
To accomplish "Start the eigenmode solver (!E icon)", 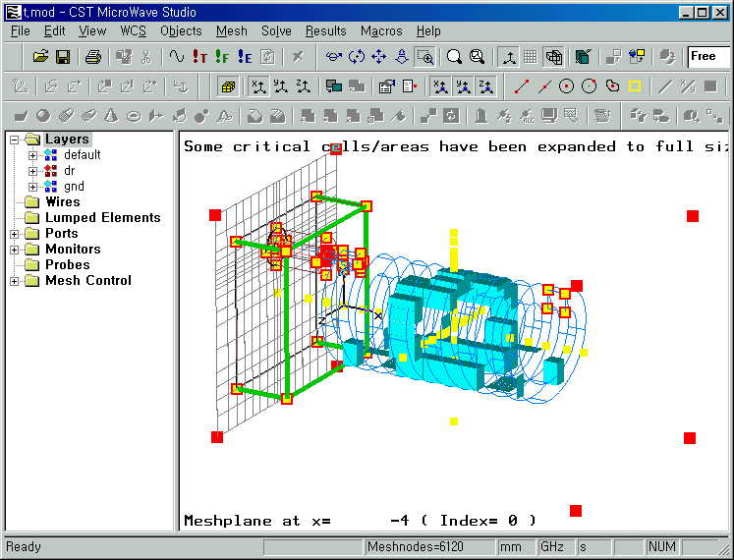I will coord(245,57).
